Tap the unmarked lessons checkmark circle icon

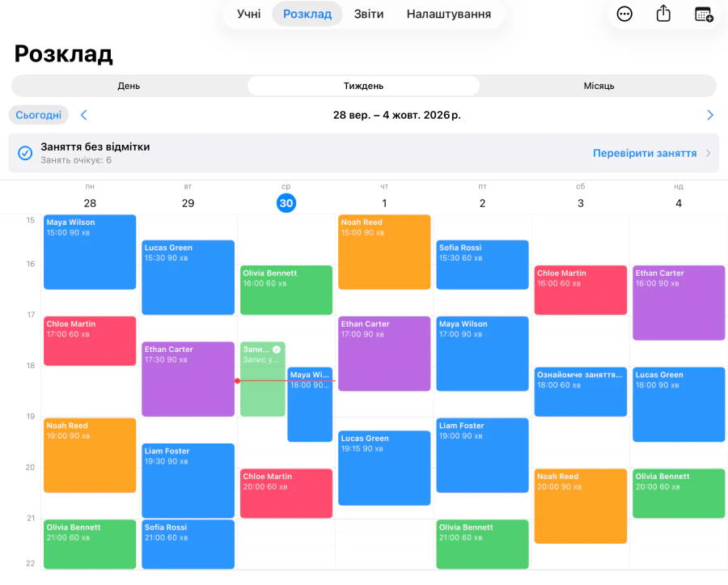[x=25, y=153]
